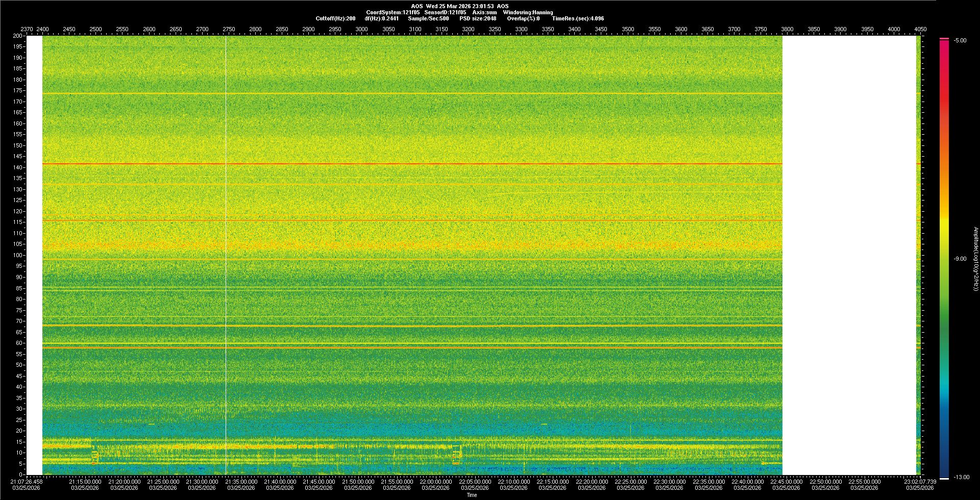Click the 200 Hz label at axis top
The image size is (980, 500).
(18, 36)
